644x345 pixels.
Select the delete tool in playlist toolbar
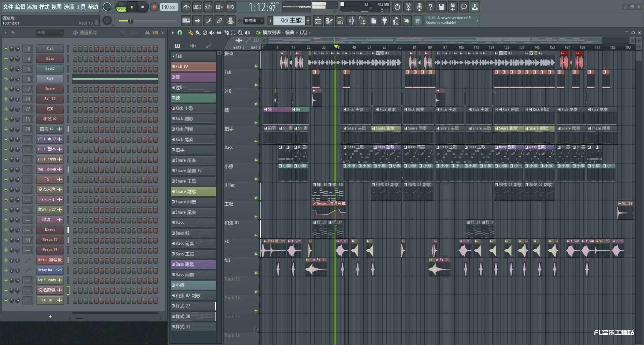(205, 33)
